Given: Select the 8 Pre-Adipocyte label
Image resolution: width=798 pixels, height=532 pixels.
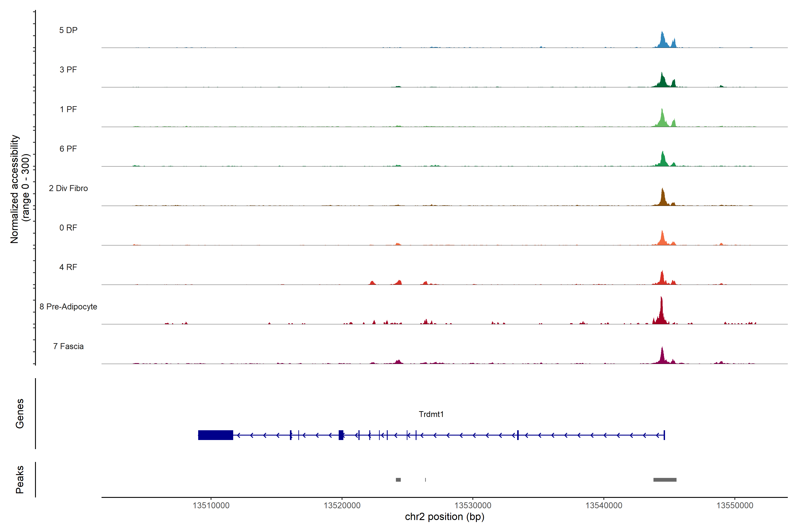Looking at the screenshot, I should point(68,307).
